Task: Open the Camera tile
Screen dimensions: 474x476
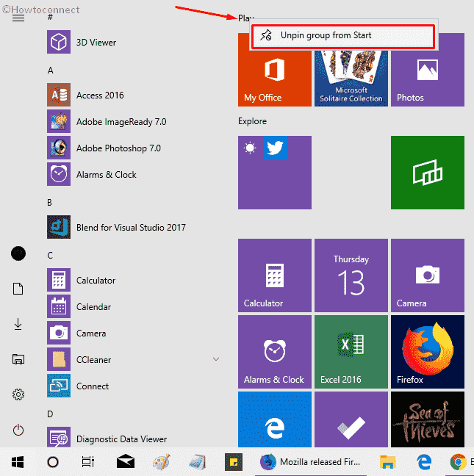Action: point(428,275)
